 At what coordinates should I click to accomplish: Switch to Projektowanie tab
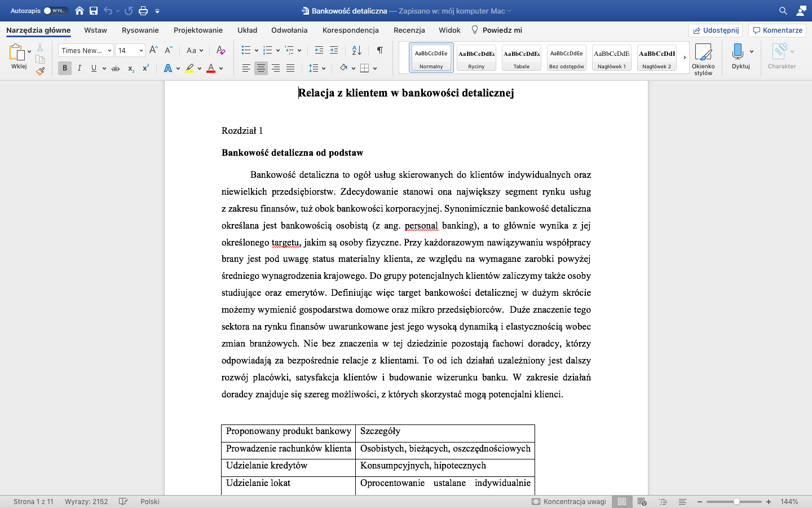tap(198, 30)
